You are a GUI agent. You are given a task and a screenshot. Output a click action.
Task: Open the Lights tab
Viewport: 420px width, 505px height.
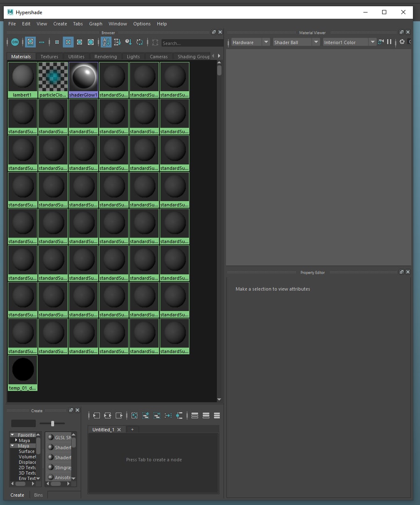point(133,57)
